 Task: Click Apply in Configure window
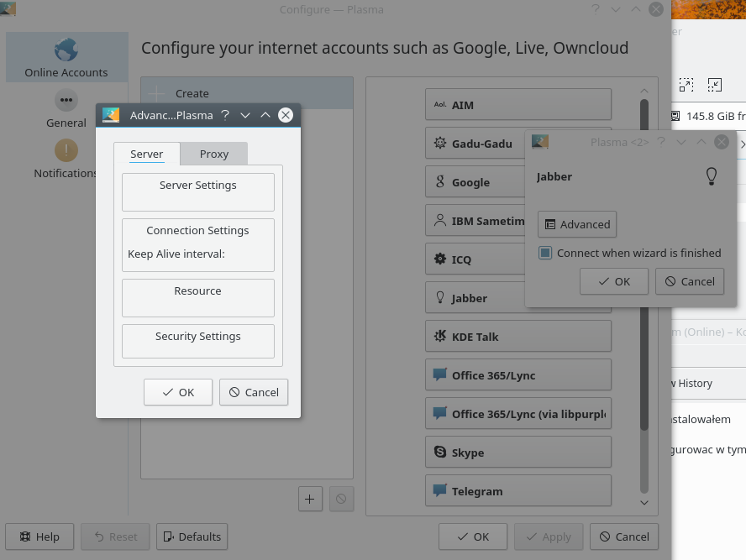[549, 536]
